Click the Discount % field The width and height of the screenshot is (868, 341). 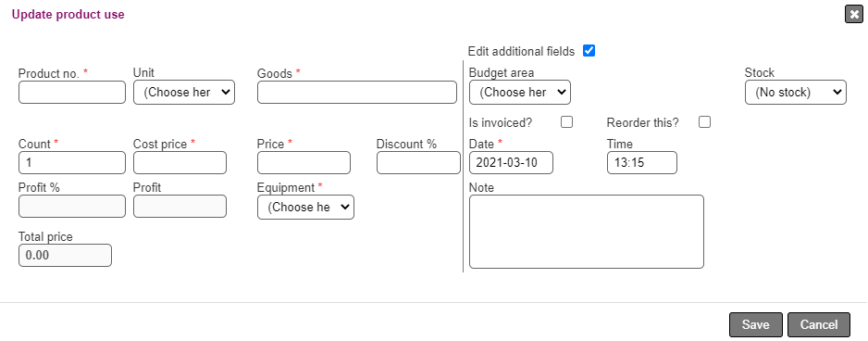[418, 162]
